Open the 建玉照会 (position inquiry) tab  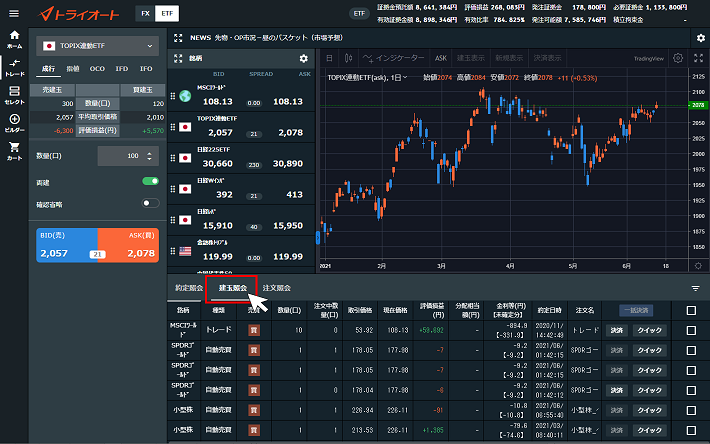click(x=233, y=288)
